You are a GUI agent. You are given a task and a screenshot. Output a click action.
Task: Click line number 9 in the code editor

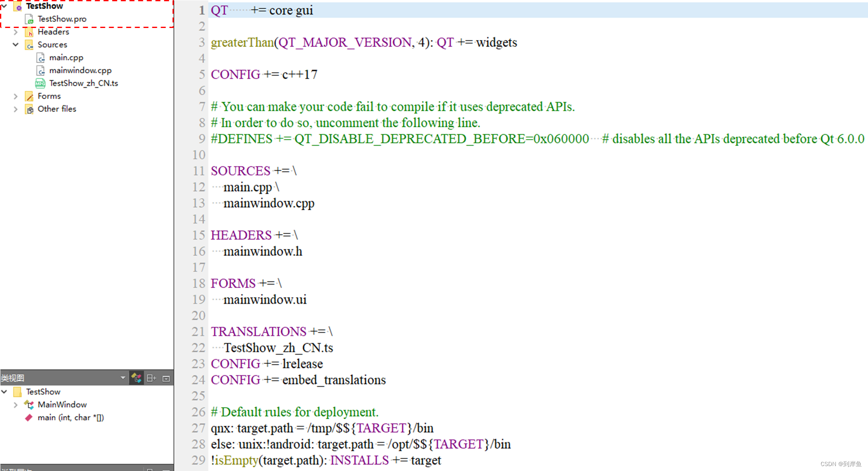(201, 139)
